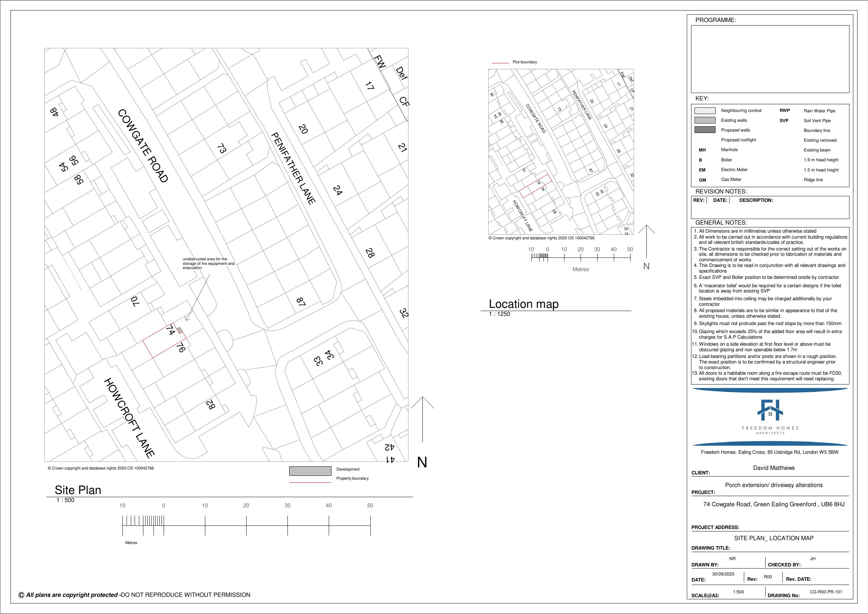Click the Neighbouring context hatched swatch
The height and width of the screenshot is (614, 868).
pos(705,111)
